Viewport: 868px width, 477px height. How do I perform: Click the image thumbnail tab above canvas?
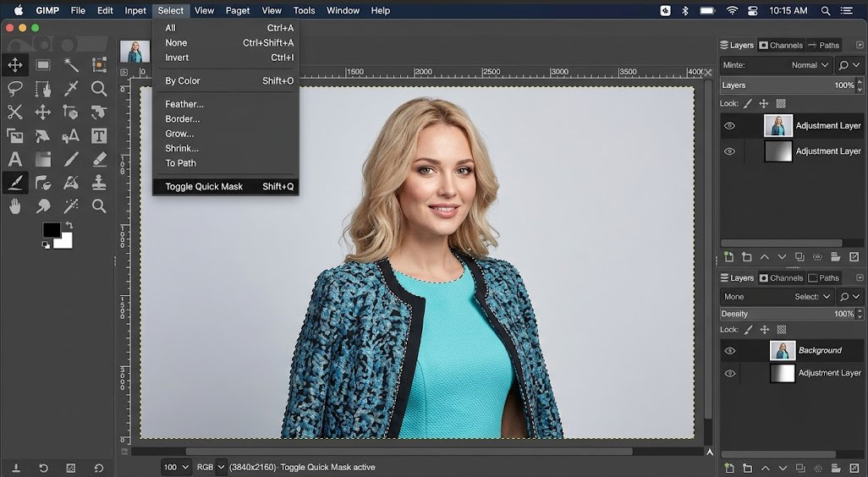pos(135,52)
